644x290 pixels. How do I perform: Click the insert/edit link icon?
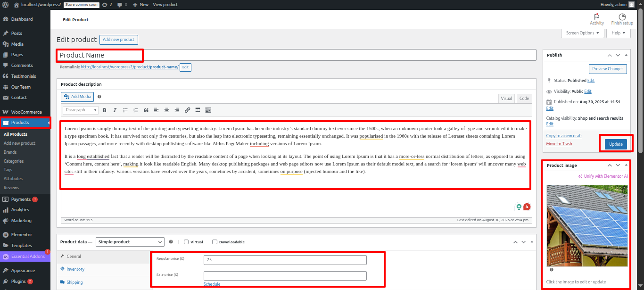pyautogui.click(x=187, y=110)
